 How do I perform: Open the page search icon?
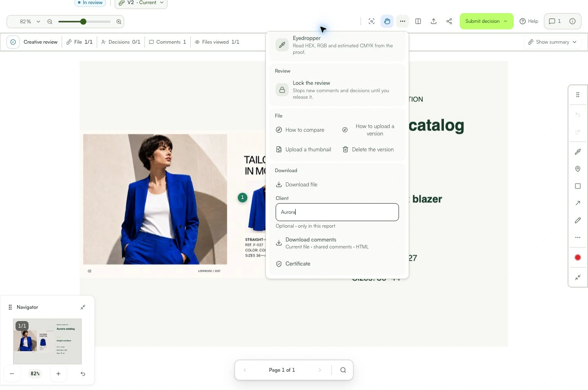[343, 370]
